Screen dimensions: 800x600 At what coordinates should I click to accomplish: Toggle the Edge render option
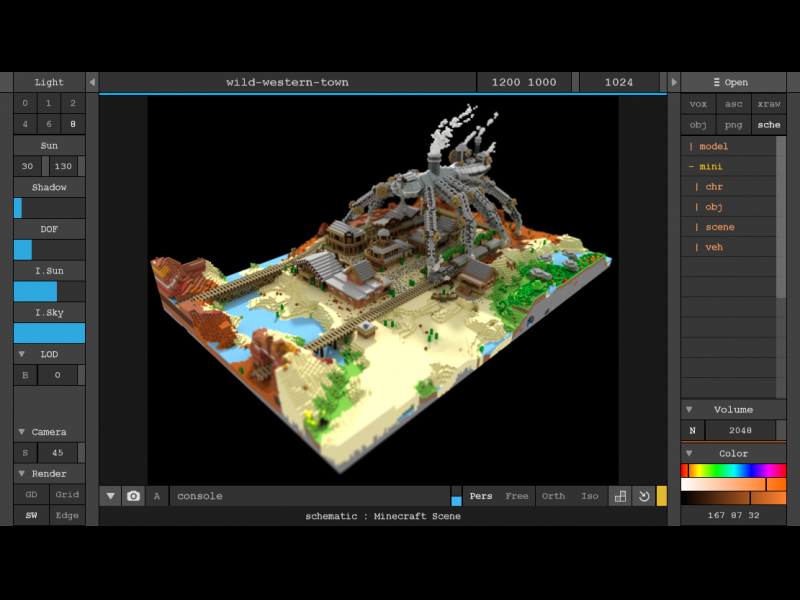67,516
